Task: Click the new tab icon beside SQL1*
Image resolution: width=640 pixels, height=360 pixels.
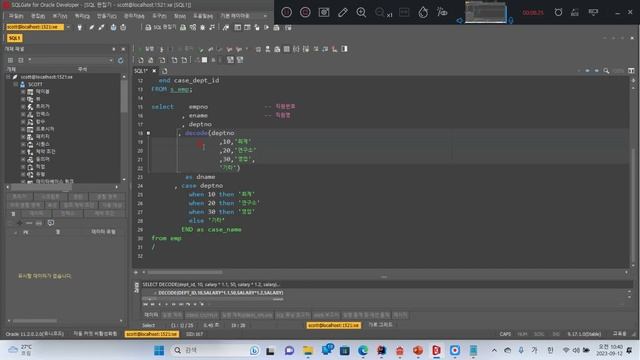Action: point(164,71)
